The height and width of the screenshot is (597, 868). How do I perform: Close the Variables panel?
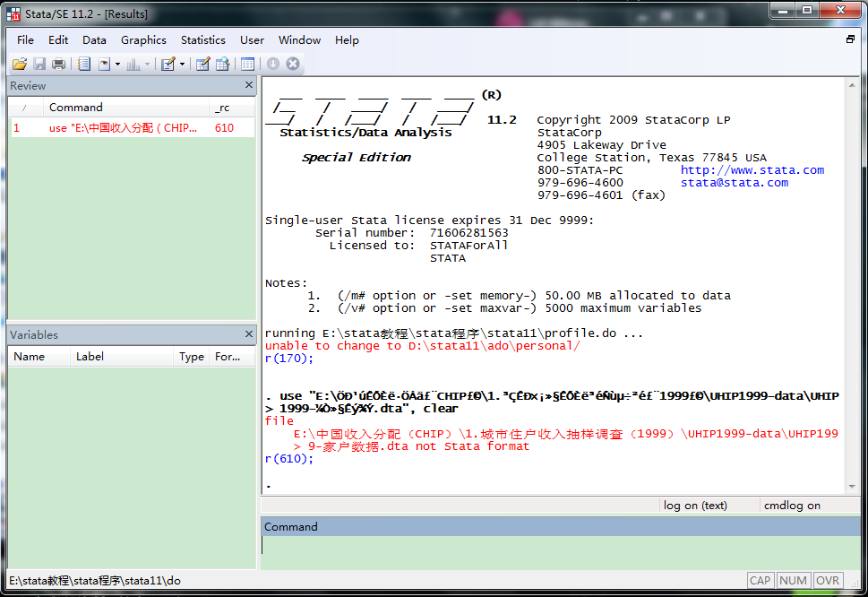point(249,334)
